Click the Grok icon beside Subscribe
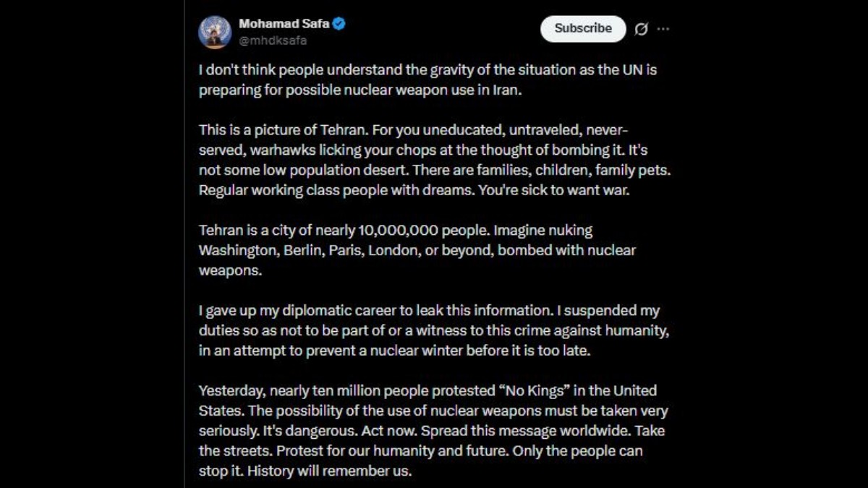Image resolution: width=868 pixels, height=488 pixels. coord(641,29)
